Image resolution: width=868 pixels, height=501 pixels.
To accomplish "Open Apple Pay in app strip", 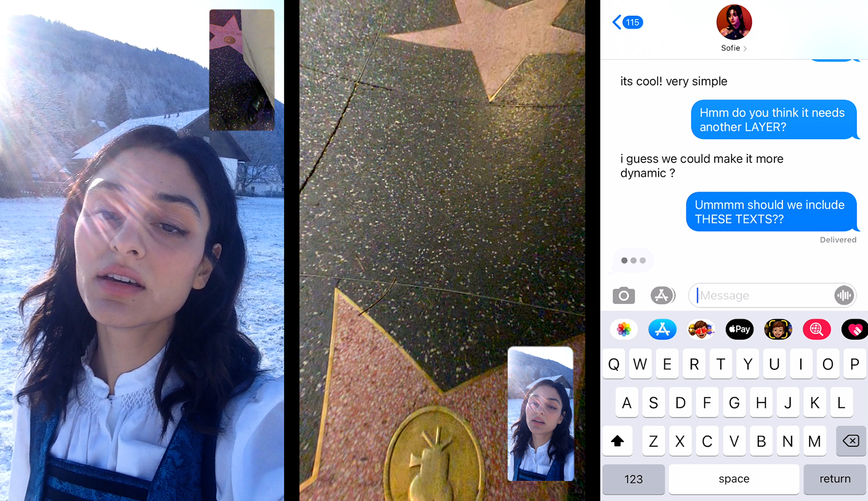I will tap(739, 329).
